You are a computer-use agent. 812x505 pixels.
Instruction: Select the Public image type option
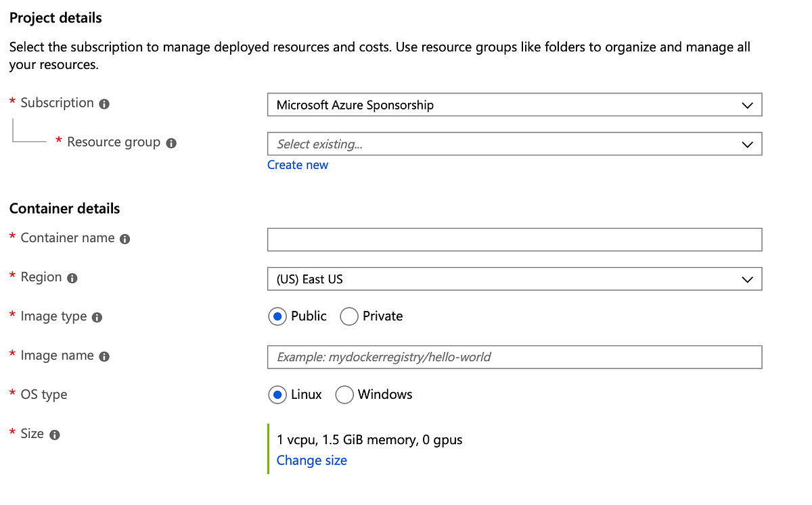tap(277, 316)
